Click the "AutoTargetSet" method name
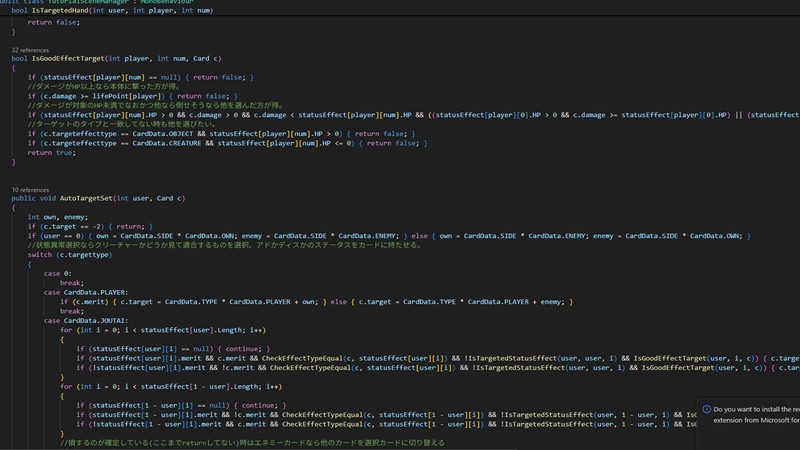The width and height of the screenshot is (800, 450). (86, 198)
